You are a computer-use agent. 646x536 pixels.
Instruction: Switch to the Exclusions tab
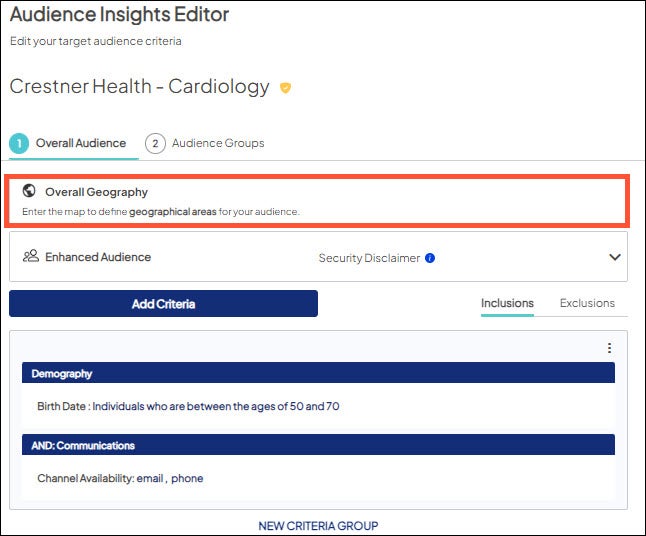[587, 303]
